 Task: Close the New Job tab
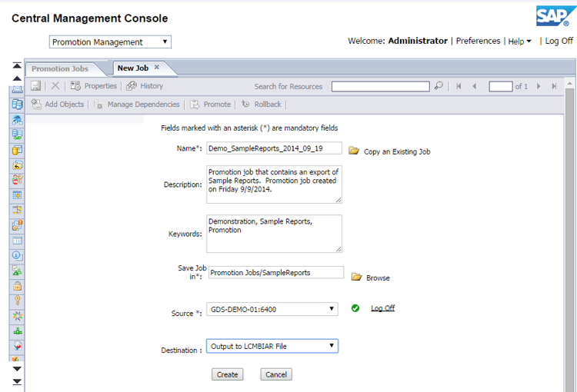157,68
